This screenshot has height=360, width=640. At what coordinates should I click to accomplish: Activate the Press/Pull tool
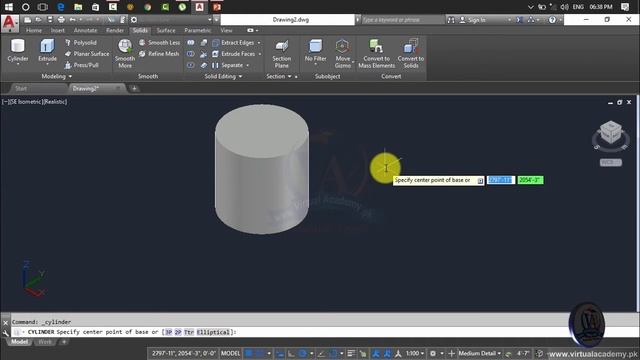[x=82, y=65]
